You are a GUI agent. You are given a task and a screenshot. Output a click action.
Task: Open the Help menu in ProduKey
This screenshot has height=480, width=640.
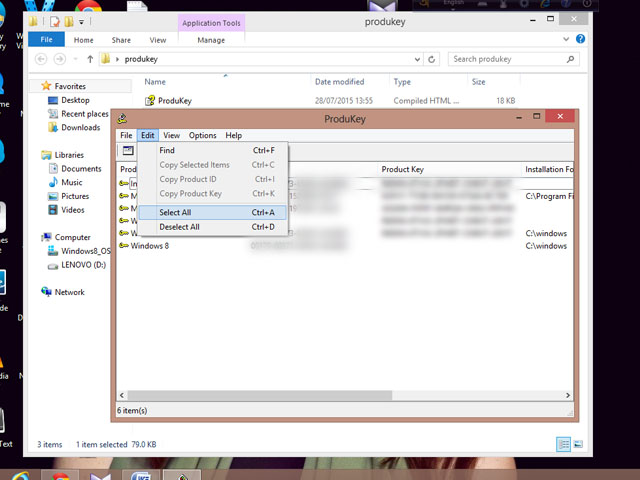pyautogui.click(x=233, y=136)
